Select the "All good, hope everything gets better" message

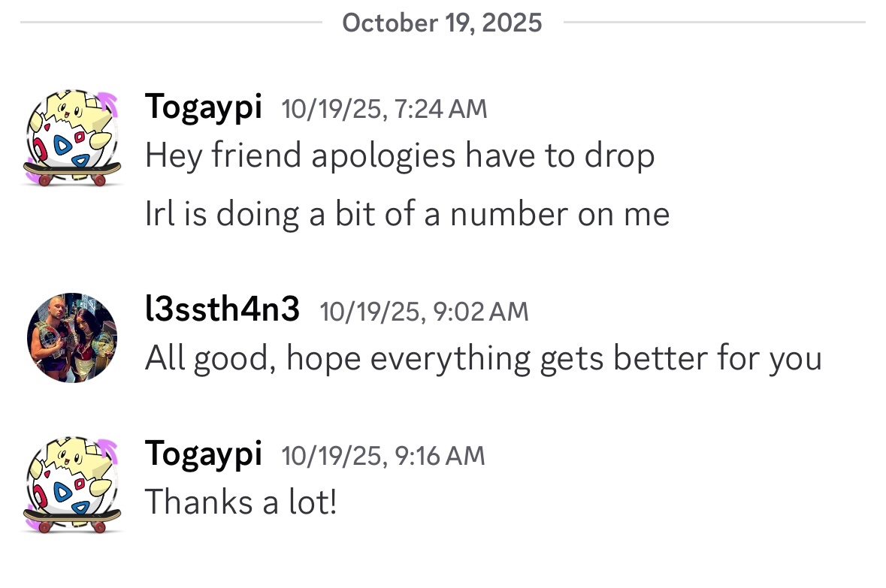483,358
